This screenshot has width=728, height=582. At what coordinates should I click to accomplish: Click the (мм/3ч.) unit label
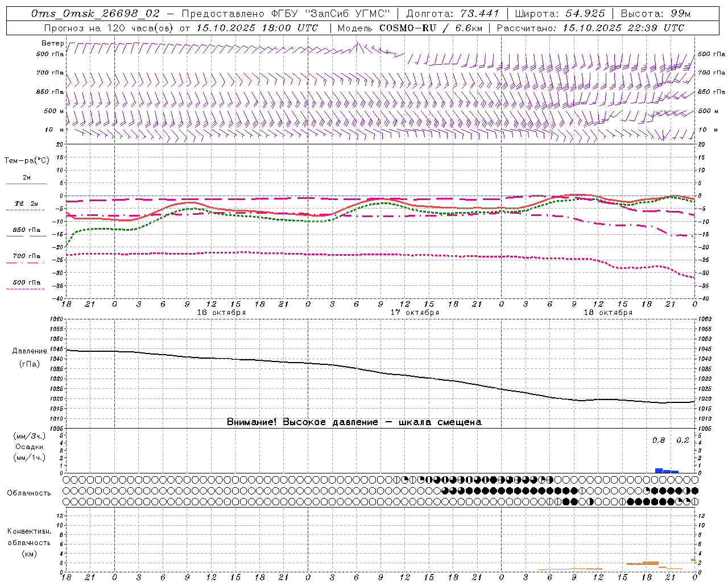coord(29,436)
